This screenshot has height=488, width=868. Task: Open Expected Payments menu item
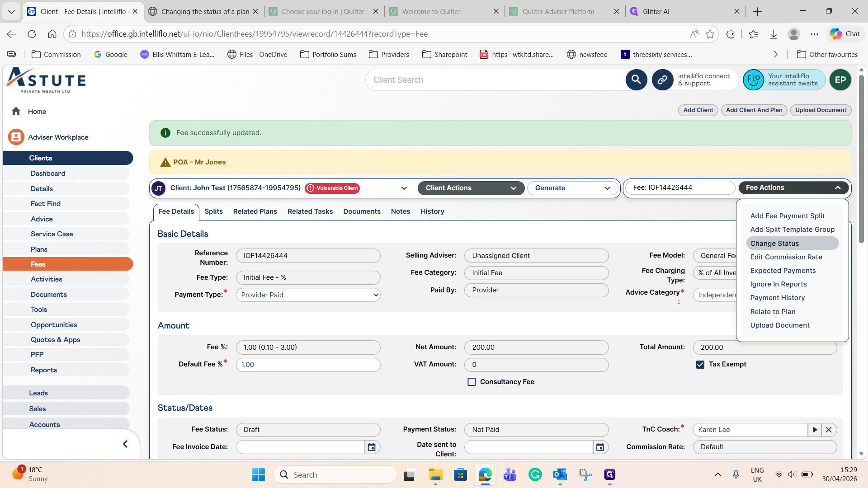point(783,271)
